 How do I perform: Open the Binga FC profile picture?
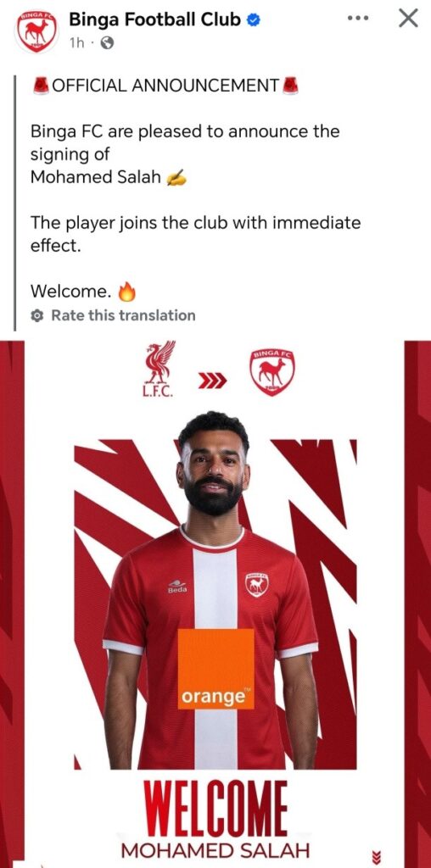[x=37, y=31]
